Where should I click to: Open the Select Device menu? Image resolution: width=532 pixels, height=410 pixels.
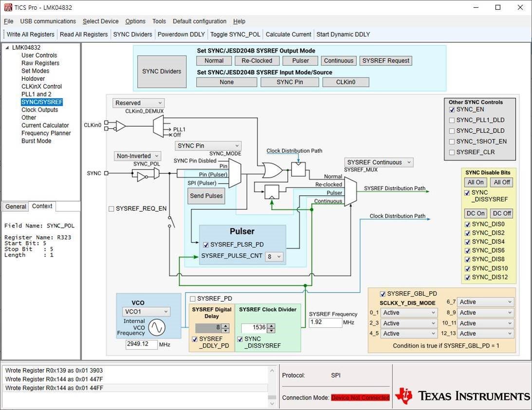[100, 21]
